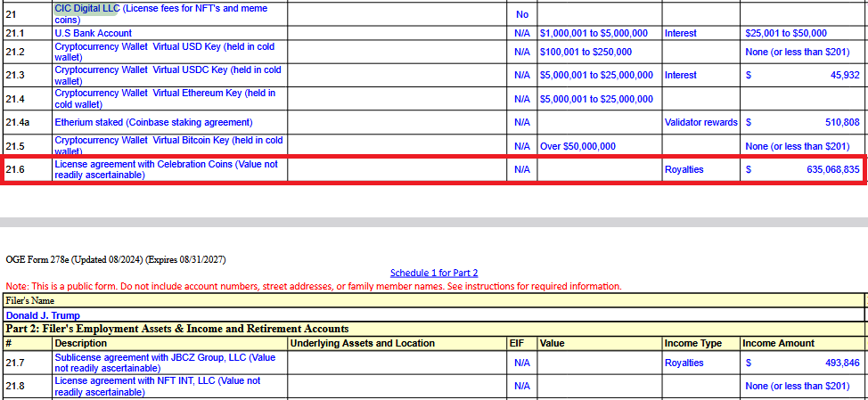868x400 pixels.
Task: Click the None (or less than $201) in row 21.5
Action: tap(797, 147)
